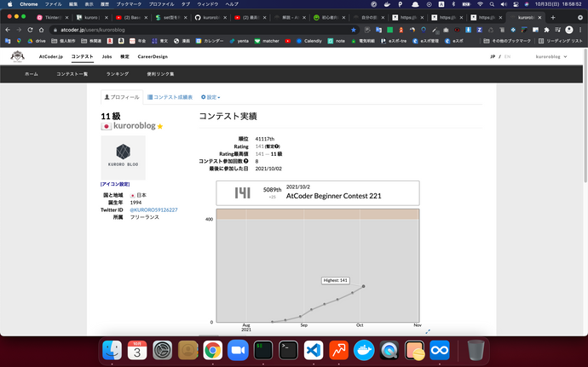Switch to the Tkinter browser tab
The width and height of the screenshot is (588, 367).
coord(53,17)
